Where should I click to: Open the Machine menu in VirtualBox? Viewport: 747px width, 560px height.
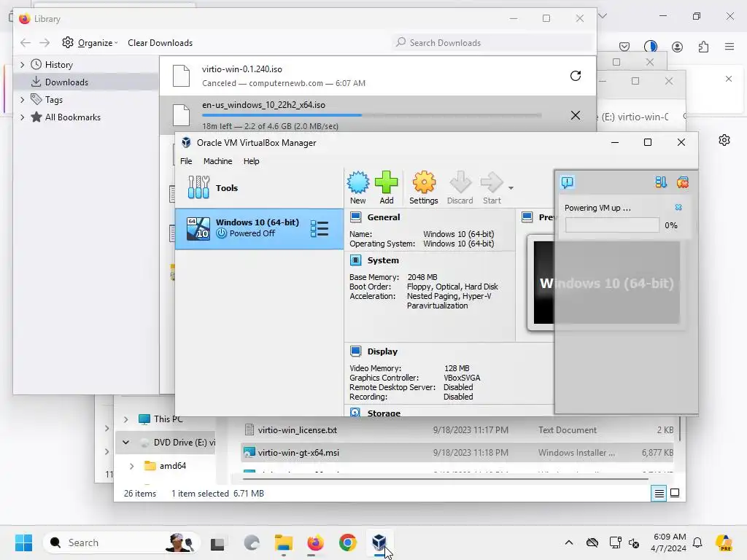(x=217, y=161)
